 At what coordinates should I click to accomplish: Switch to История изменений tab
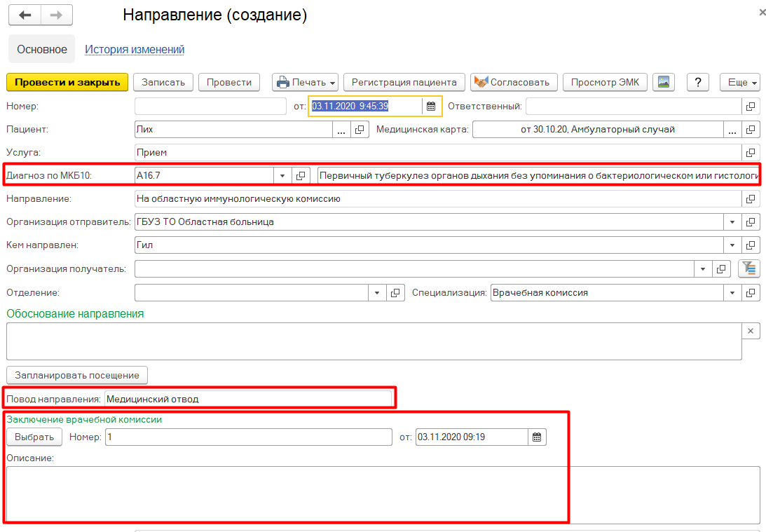(135, 49)
